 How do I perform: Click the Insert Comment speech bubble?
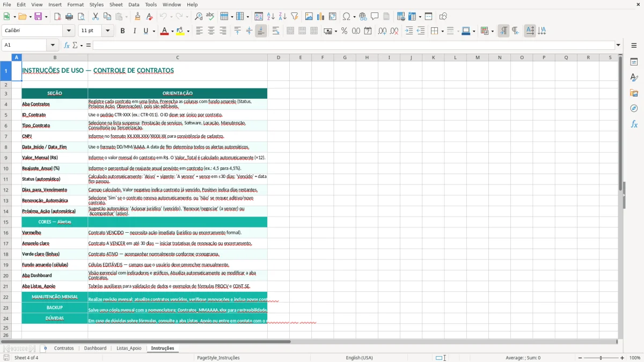coord(375,17)
